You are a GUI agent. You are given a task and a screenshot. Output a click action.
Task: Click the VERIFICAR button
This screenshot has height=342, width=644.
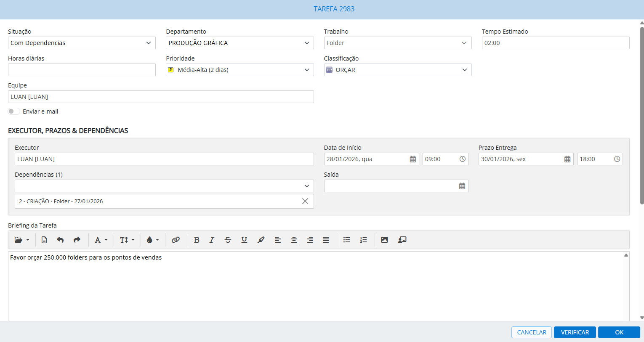[575, 332]
